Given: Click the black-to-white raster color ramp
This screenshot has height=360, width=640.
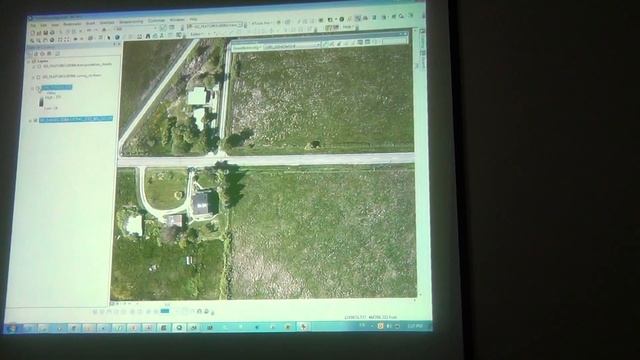Looking at the screenshot, I should (x=41, y=102).
